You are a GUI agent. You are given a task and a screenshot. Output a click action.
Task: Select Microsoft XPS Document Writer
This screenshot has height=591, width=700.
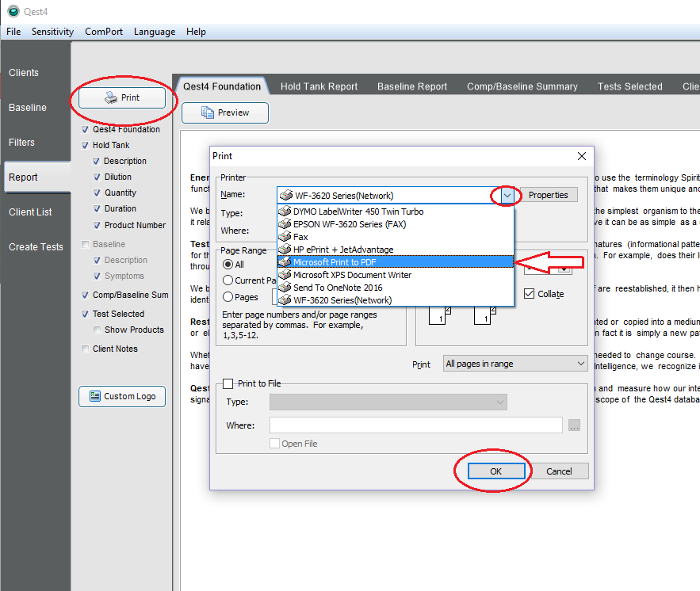(x=396, y=275)
